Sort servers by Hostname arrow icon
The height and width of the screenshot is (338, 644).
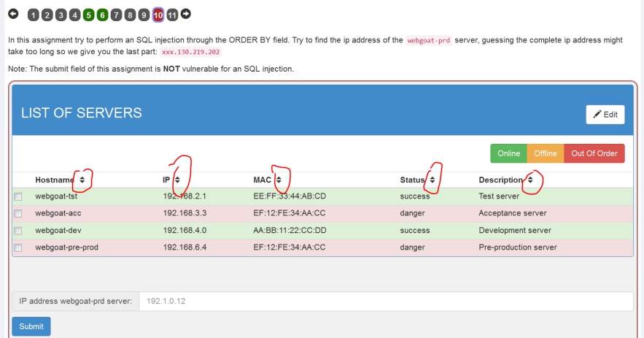point(82,180)
